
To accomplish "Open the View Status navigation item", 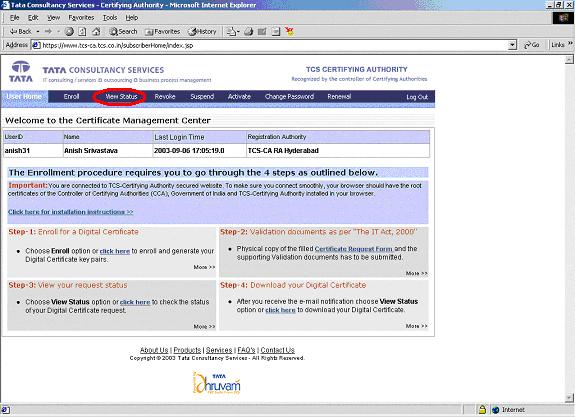I will click(121, 97).
